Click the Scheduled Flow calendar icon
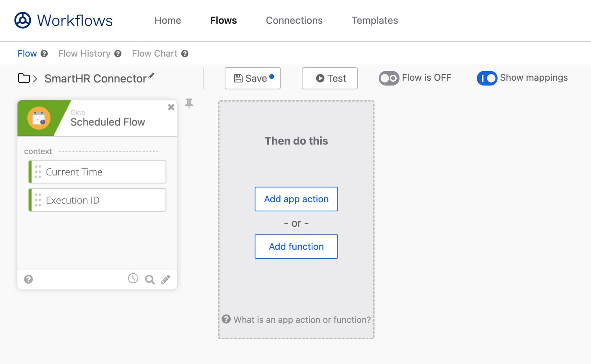 [x=38, y=118]
